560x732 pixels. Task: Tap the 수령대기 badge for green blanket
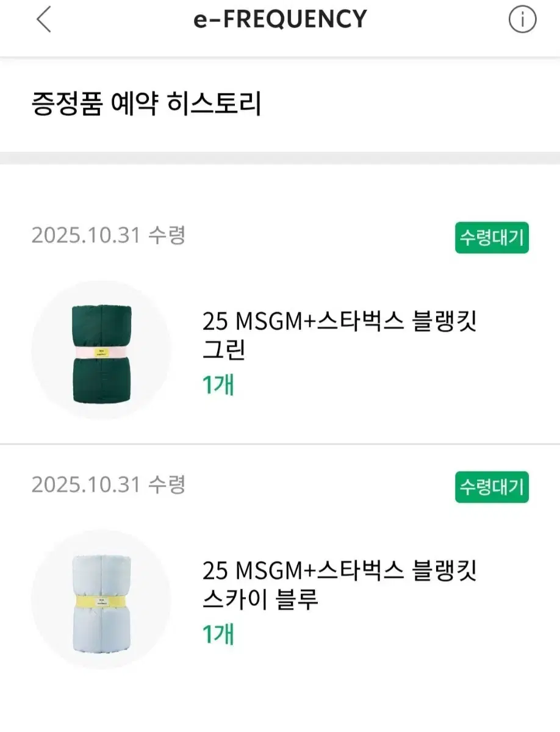click(492, 238)
